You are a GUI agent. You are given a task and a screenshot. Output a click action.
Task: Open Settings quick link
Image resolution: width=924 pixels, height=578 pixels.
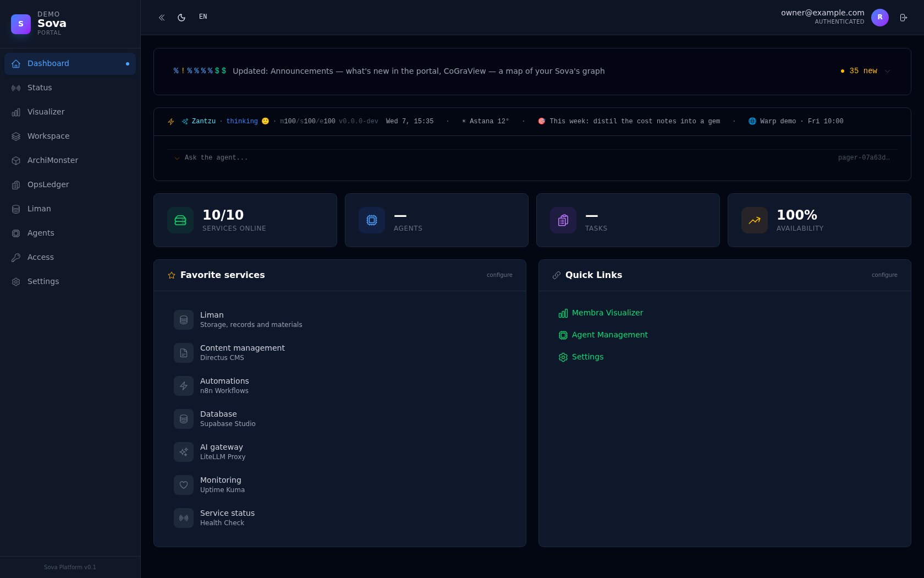click(581, 357)
